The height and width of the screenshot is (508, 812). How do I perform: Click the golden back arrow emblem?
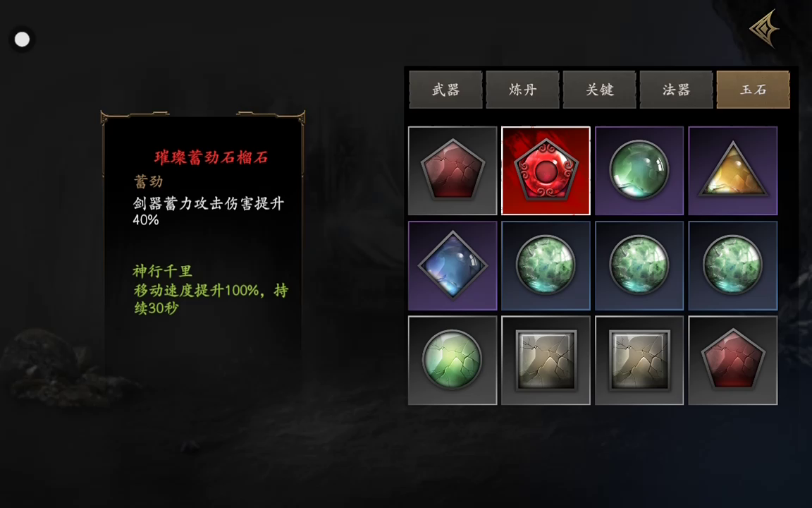[765, 28]
